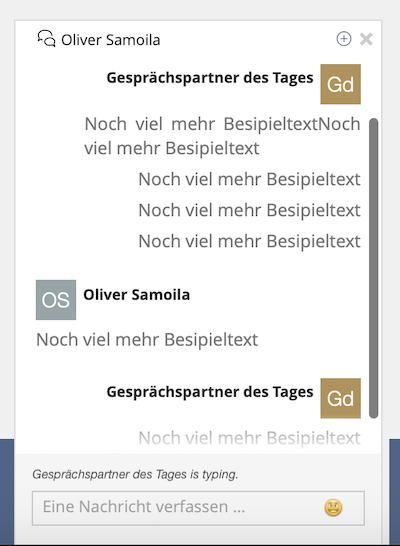The width and height of the screenshot is (400, 546).
Task: Open the emoji picker smiley icon
Action: click(x=333, y=508)
